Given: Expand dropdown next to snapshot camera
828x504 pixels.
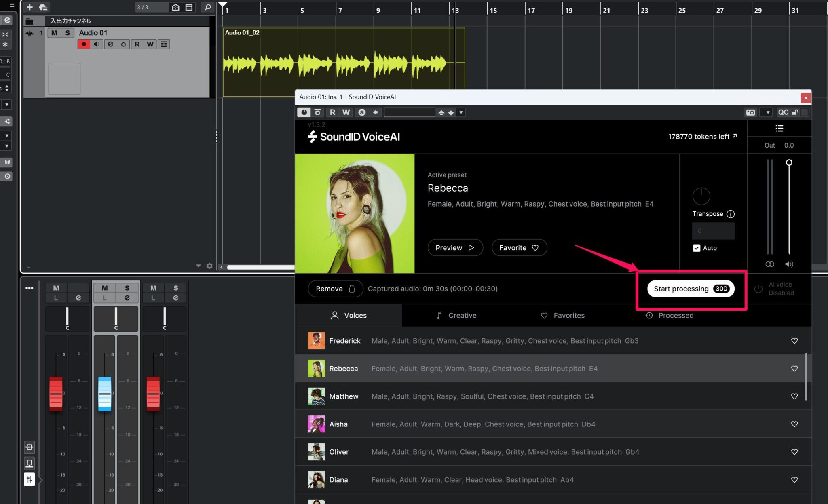Looking at the screenshot, I should [767, 112].
